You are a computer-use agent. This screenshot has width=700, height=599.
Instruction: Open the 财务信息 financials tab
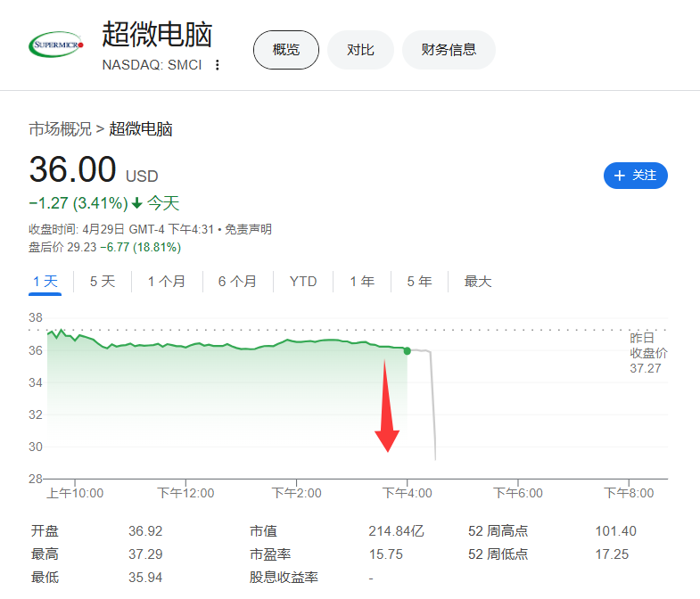coord(449,50)
